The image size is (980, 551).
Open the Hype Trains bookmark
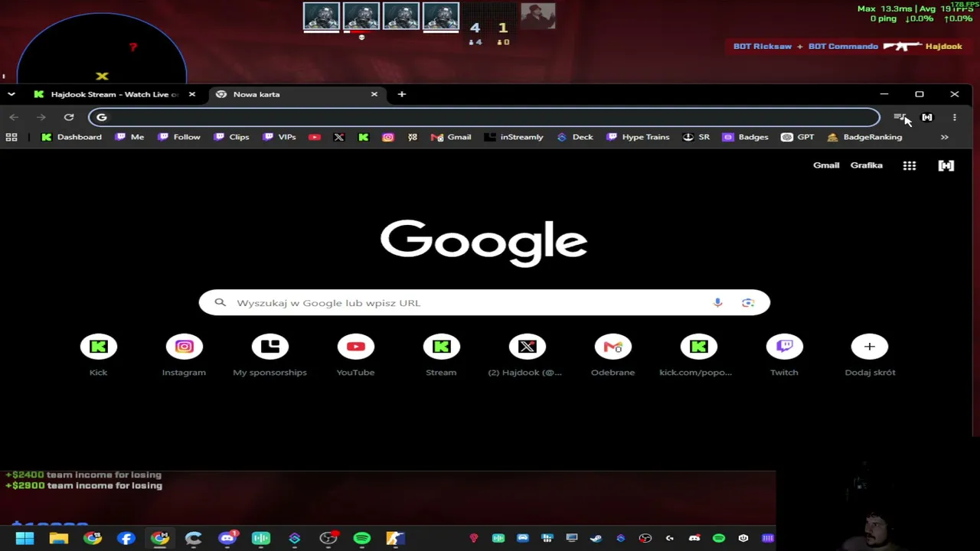tap(638, 137)
